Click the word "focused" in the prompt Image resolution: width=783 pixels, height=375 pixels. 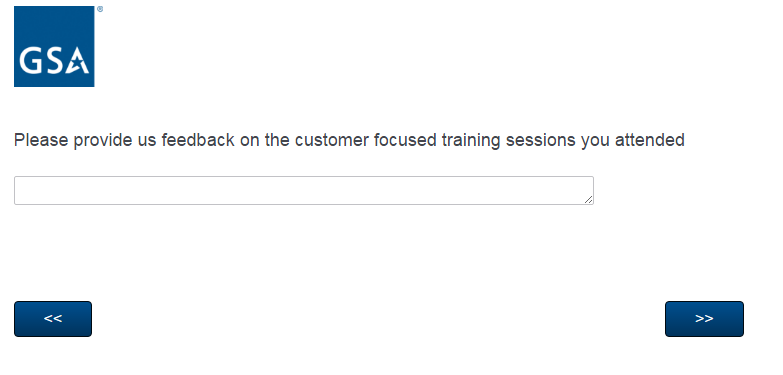(x=405, y=140)
